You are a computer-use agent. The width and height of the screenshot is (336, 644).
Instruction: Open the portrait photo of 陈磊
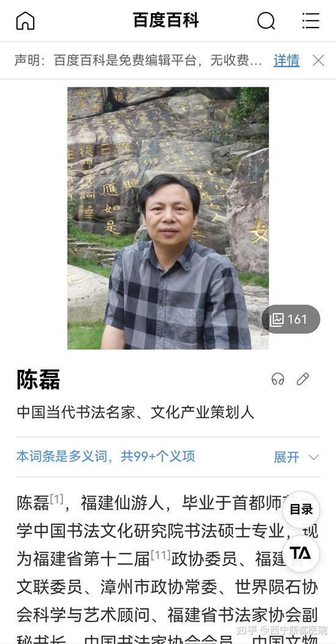168,218
